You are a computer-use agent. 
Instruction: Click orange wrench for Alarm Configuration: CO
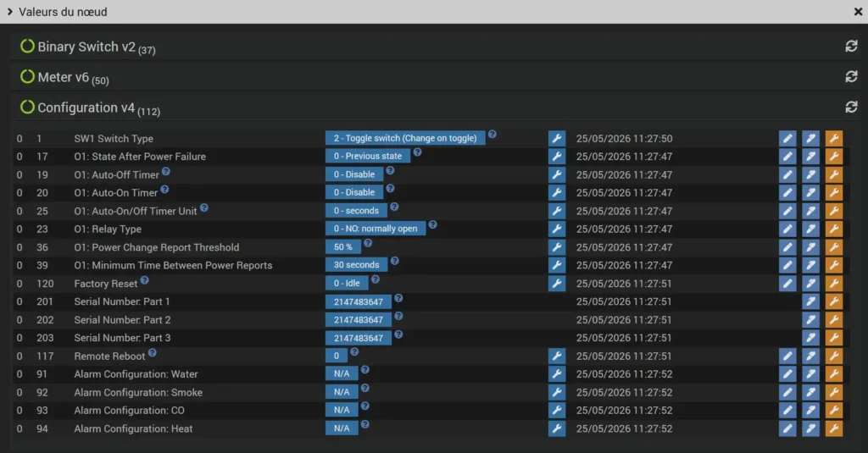click(834, 411)
